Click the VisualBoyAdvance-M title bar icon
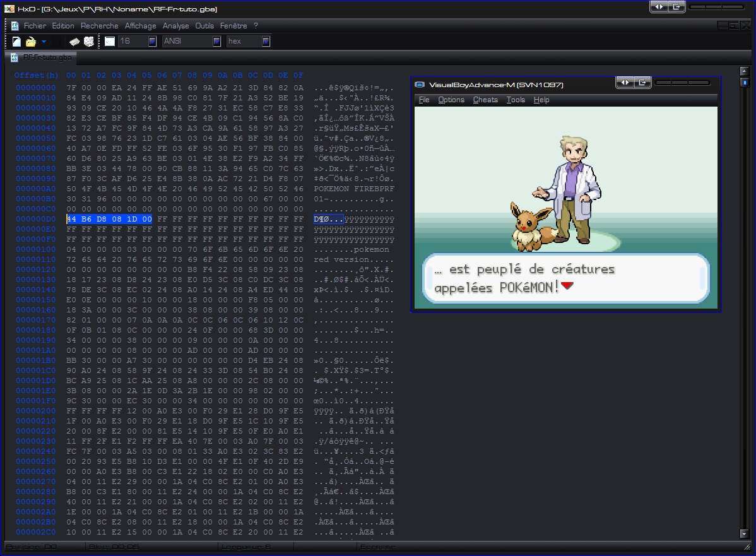The height and width of the screenshot is (556, 756). 420,85
